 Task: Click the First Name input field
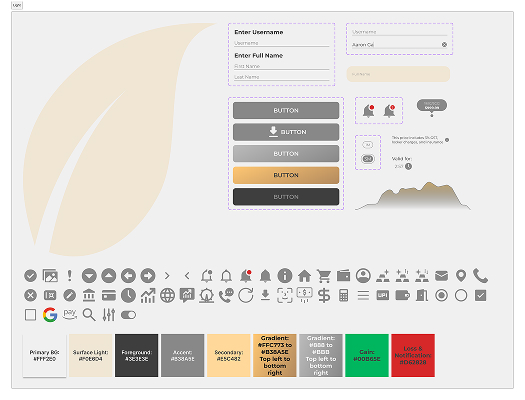[282, 67]
